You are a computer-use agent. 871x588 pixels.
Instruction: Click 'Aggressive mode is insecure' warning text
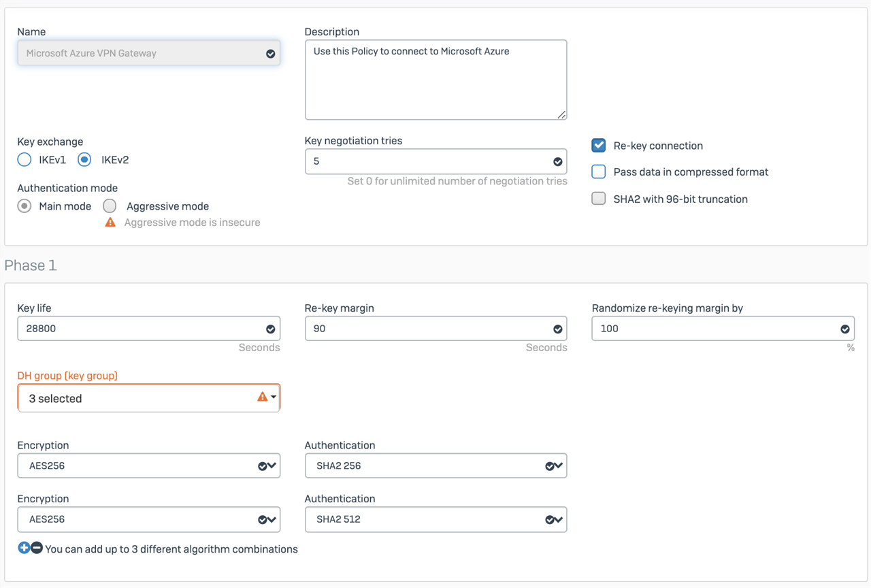(x=192, y=223)
